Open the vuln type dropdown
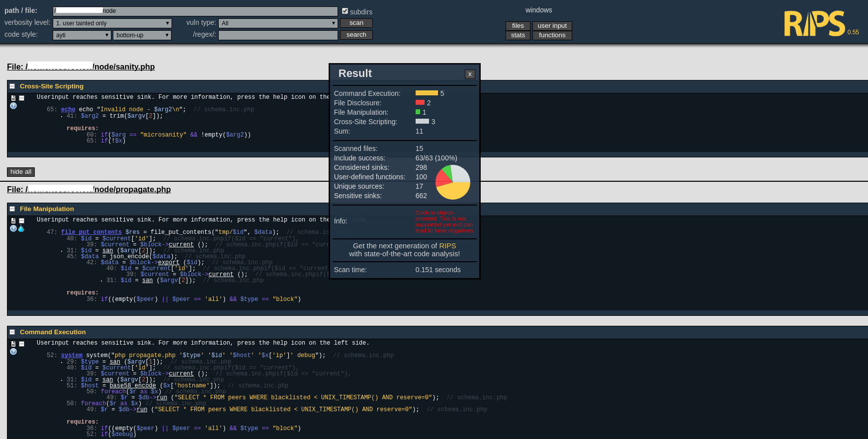 [278, 23]
